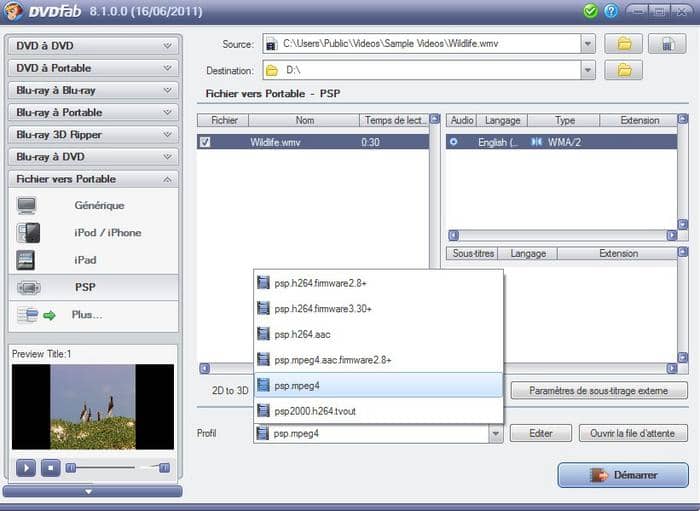Viewport: 700px width, 511px height.
Task: Choose psp.h264.aac profile
Action: click(x=379, y=334)
